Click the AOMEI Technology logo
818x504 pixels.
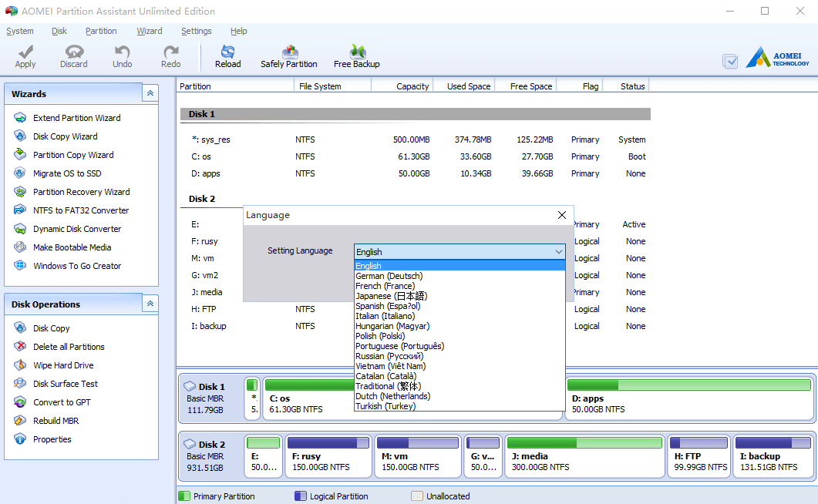point(777,58)
